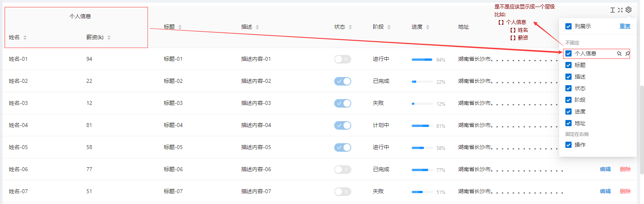Sort by 阶段 column arrows
Viewport: 644px width, 204px height.
pyautogui.click(x=389, y=27)
